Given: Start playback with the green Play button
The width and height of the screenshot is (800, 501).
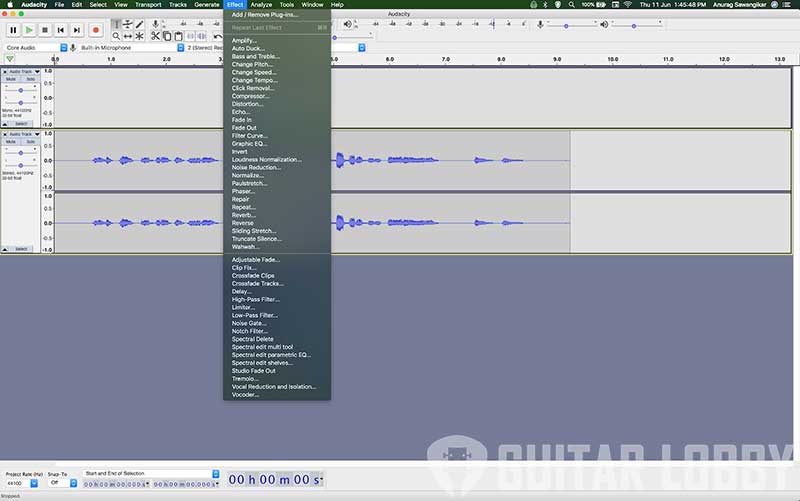Looking at the screenshot, I should click(29, 30).
